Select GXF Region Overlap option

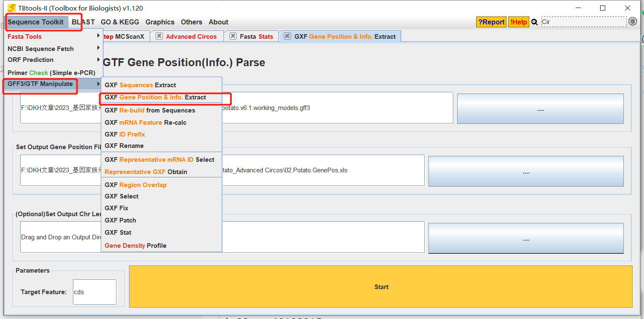point(162,185)
